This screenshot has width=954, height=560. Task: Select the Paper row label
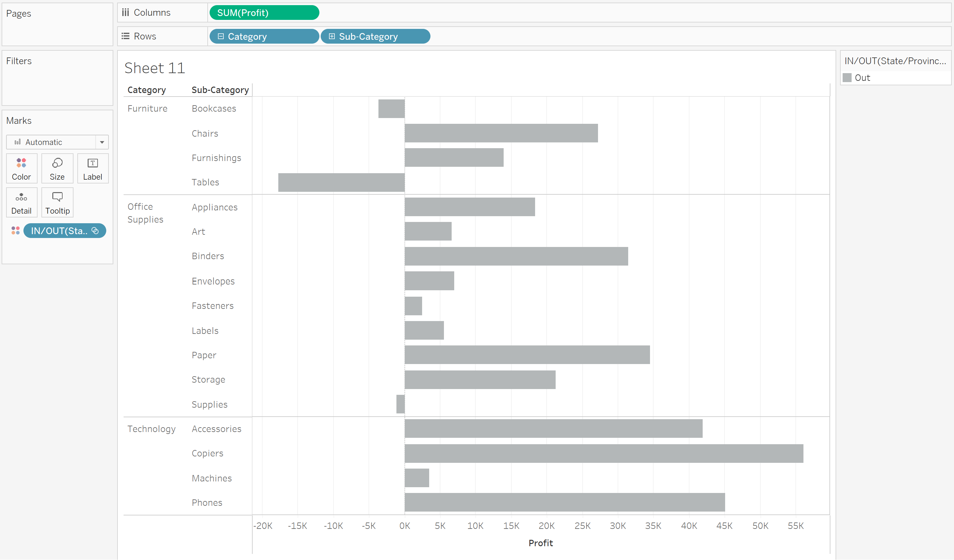(x=204, y=356)
